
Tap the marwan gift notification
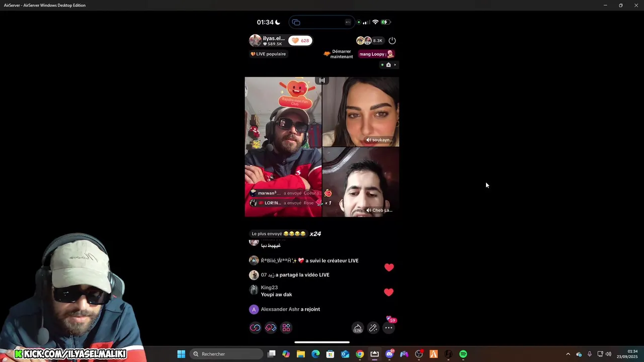290,193
